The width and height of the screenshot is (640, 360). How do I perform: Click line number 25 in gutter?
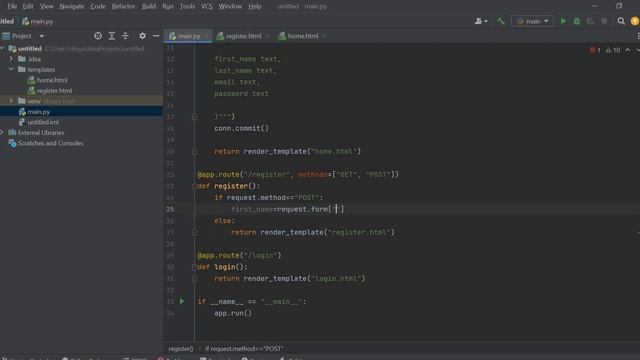tap(170, 209)
